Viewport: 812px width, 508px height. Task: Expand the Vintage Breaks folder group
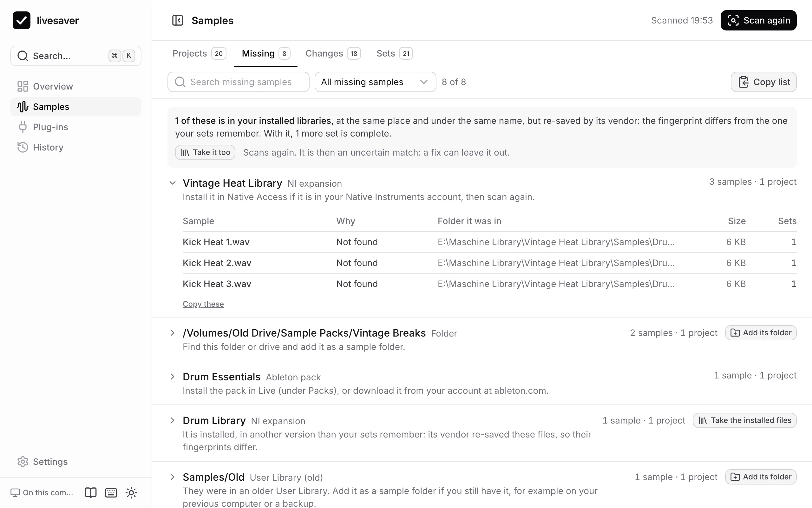[173, 333]
